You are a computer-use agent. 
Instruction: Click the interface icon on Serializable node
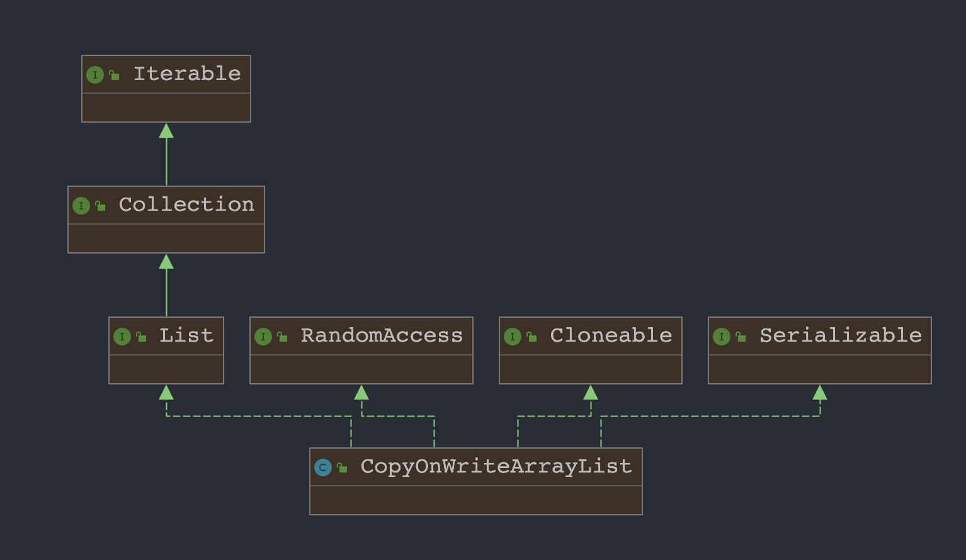tap(722, 337)
